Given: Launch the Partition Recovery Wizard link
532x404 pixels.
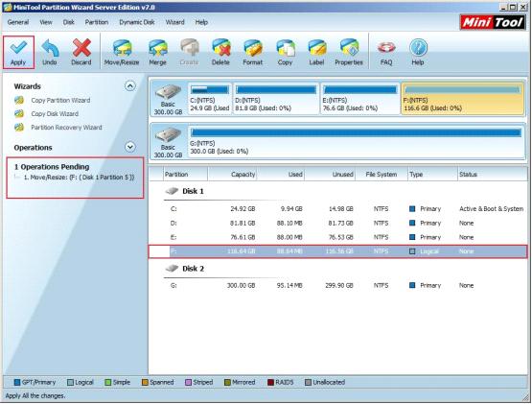Looking at the screenshot, I should tap(66, 128).
